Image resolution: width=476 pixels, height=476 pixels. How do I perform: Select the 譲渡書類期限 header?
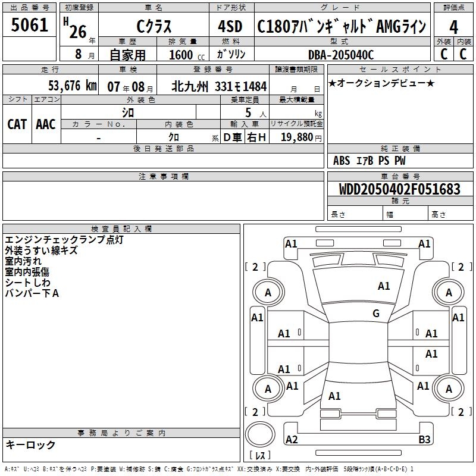(x=296, y=69)
